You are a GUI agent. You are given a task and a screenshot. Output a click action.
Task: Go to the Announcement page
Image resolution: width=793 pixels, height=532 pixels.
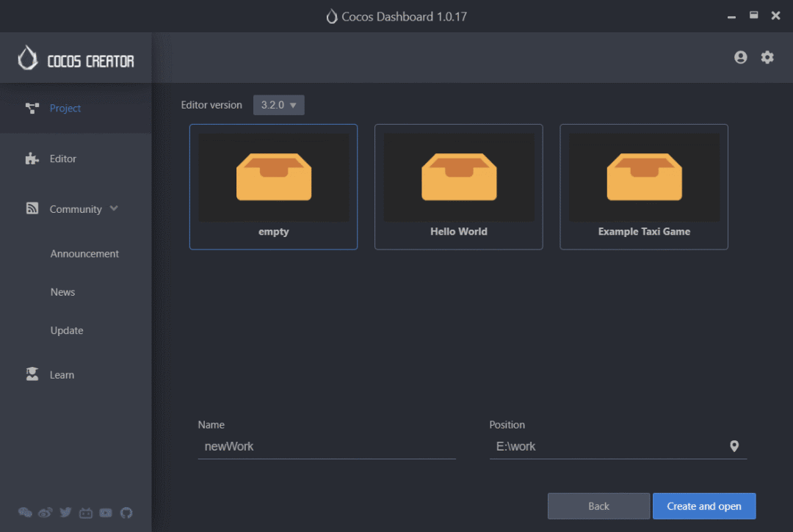pos(84,253)
